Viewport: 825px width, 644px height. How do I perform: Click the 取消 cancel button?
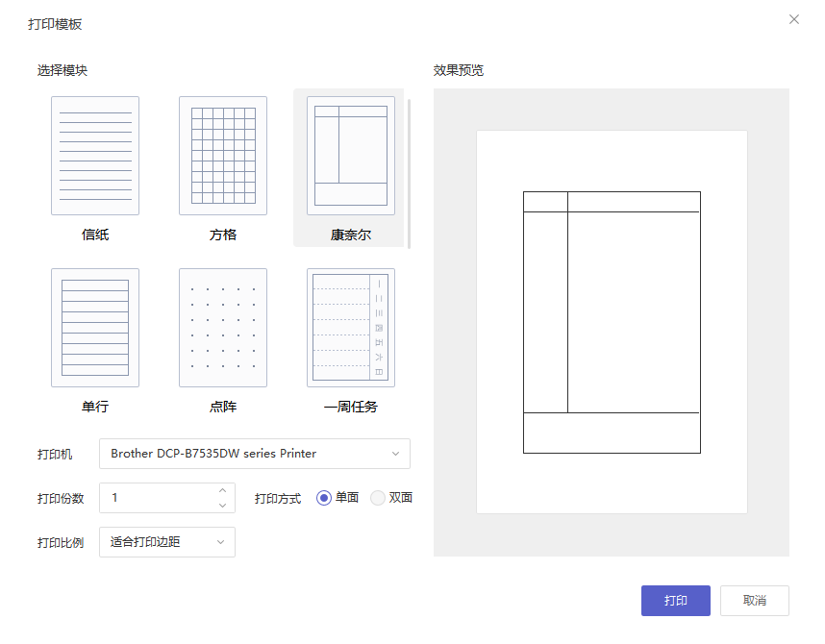tap(754, 601)
